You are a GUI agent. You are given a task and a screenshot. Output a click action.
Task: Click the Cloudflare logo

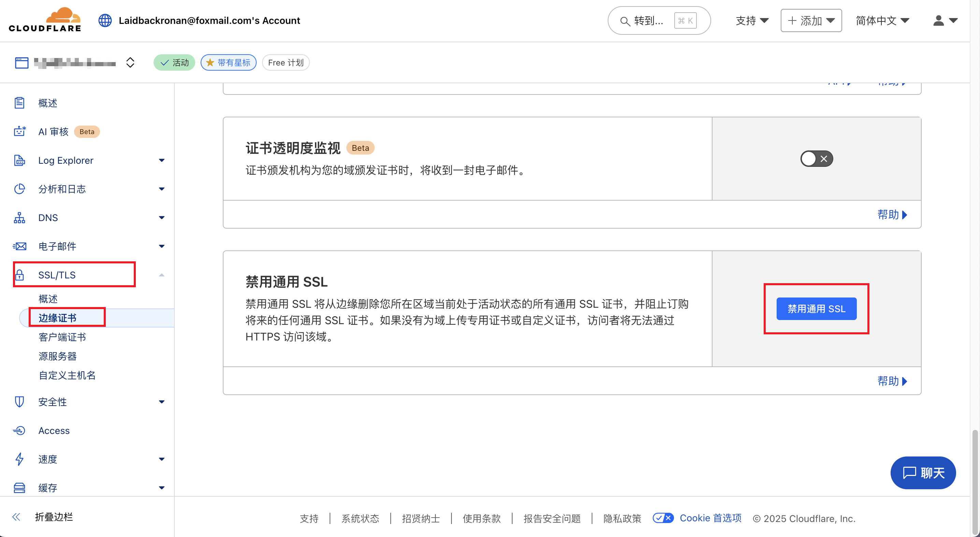click(x=45, y=20)
